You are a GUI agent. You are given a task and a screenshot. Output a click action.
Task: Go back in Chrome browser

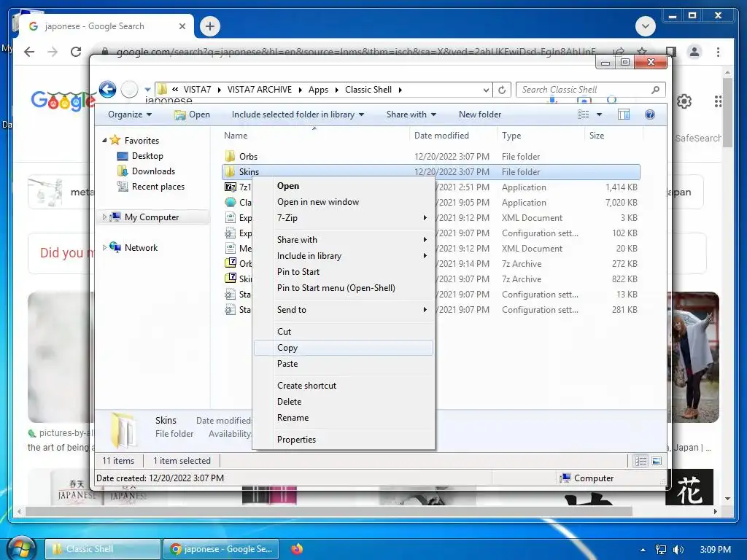click(29, 52)
